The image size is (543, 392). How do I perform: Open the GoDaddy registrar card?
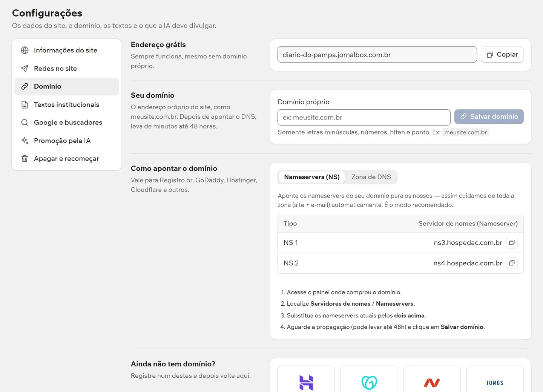pos(369,379)
